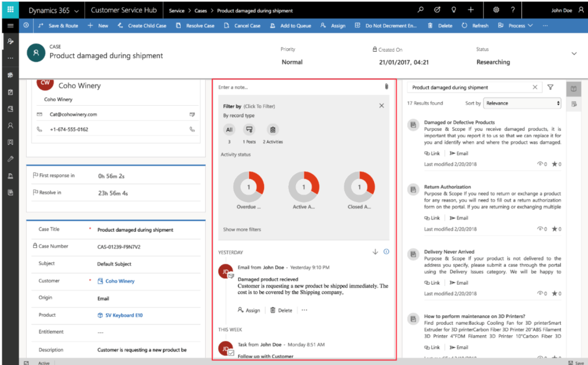
Task: Filter timeline by Posts
Action: 249,130
